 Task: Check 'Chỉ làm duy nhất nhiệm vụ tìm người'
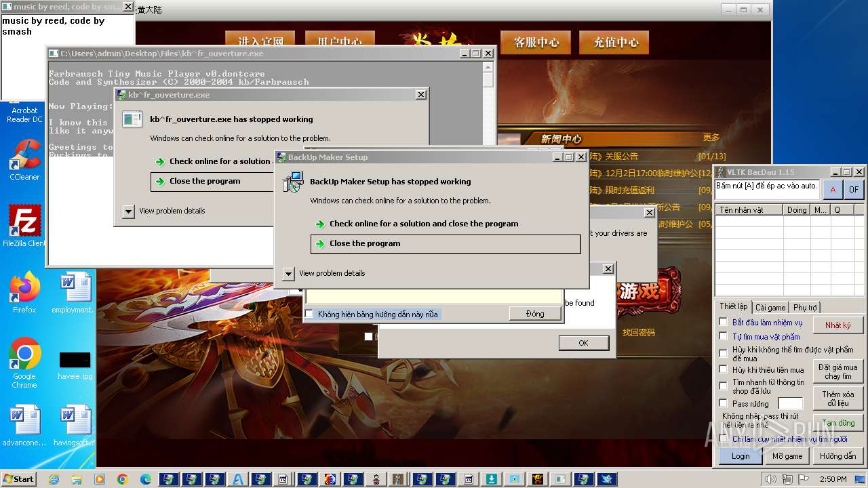click(x=724, y=439)
